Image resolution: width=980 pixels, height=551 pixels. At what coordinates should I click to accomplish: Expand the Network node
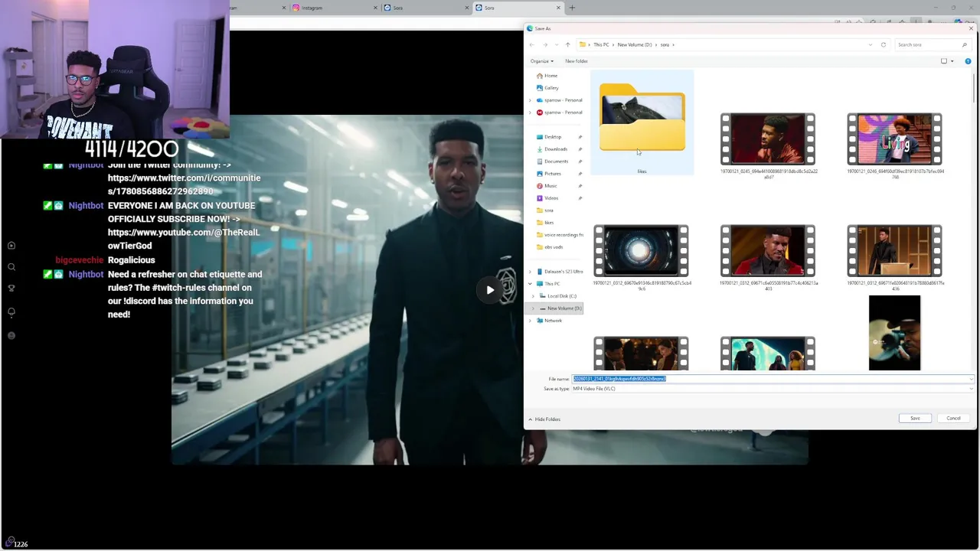pyautogui.click(x=530, y=321)
